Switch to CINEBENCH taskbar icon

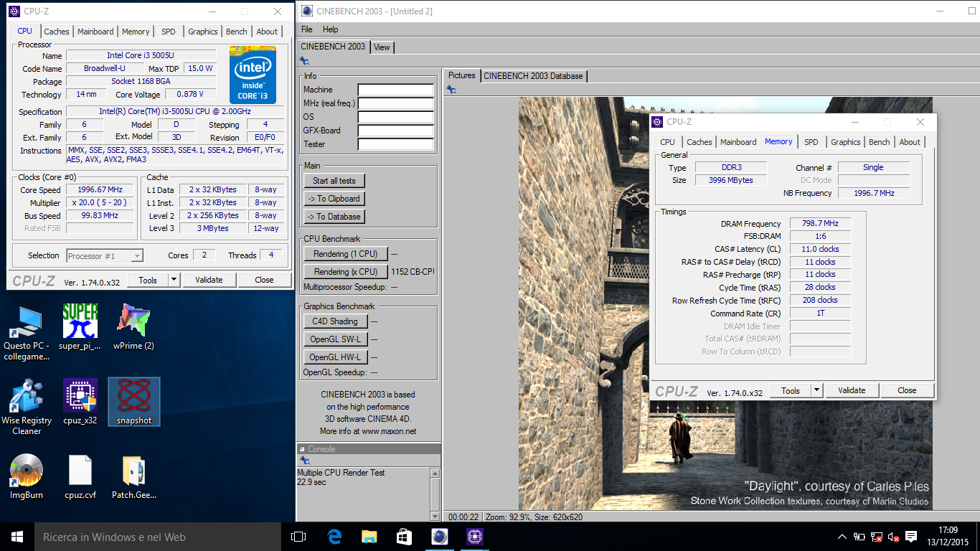[x=439, y=537]
